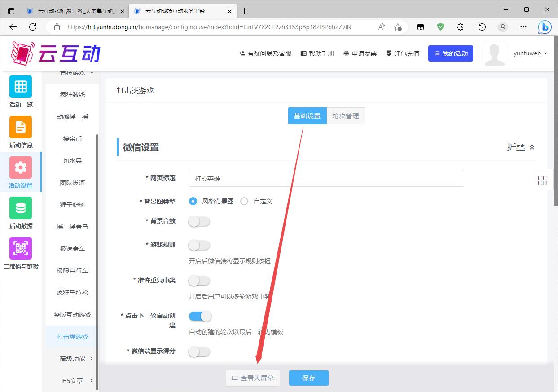Click the floating QR code icon at right edge
This screenshot has height=392, width=558.
pos(542,181)
